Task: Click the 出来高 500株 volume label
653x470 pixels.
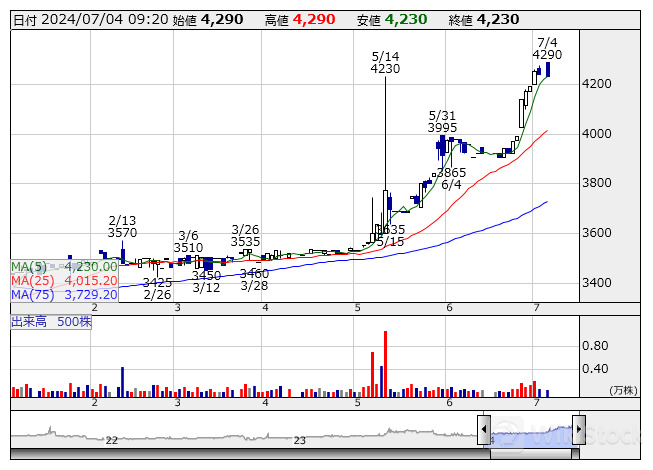Action: pyautogui.click(x=52, y=322)
